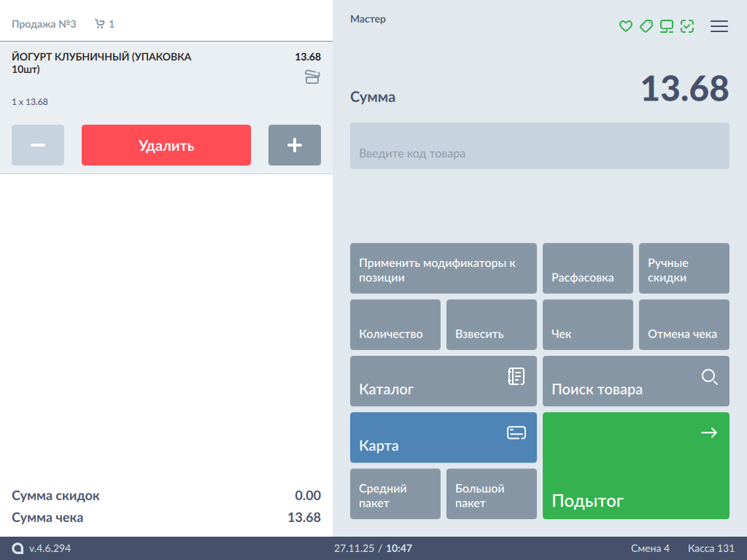Decrease yogurt quantity with minus button
747x560 pixels.
[x=38, y=145]
